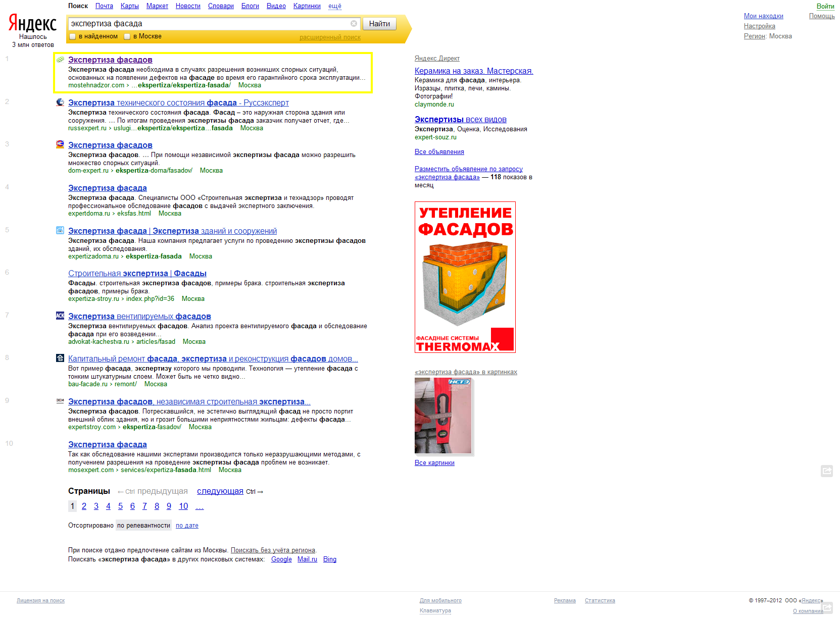Viewport: 840px width, 621px height.
Task: Open "Все картинки" link
Action: point(434,463)
